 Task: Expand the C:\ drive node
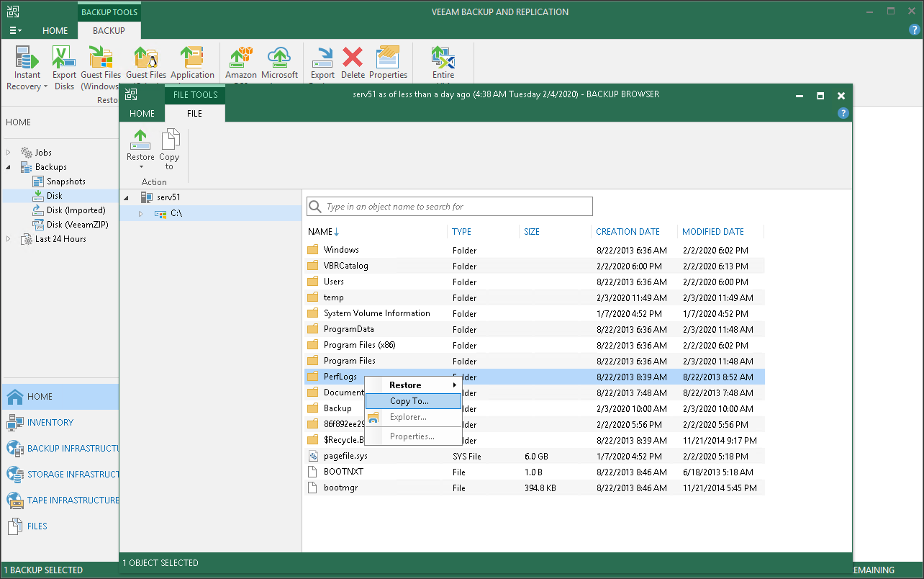tap(141, 213)
